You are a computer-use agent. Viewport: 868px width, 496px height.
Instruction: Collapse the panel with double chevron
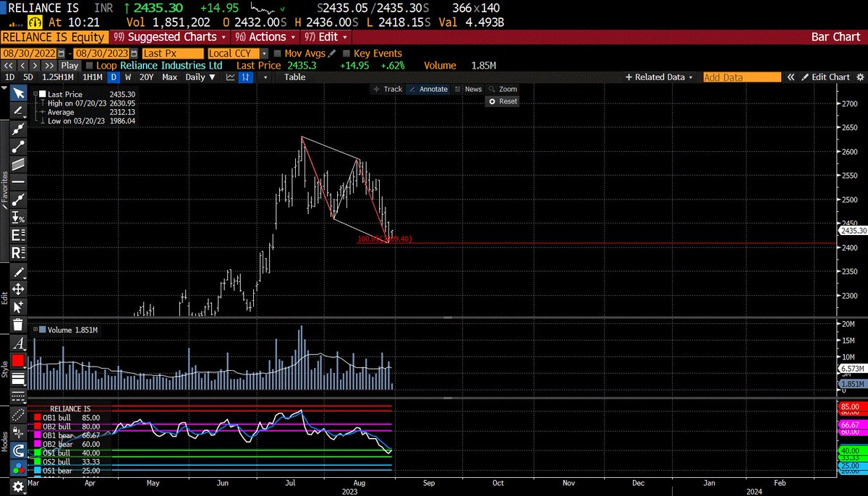point(790,77)
